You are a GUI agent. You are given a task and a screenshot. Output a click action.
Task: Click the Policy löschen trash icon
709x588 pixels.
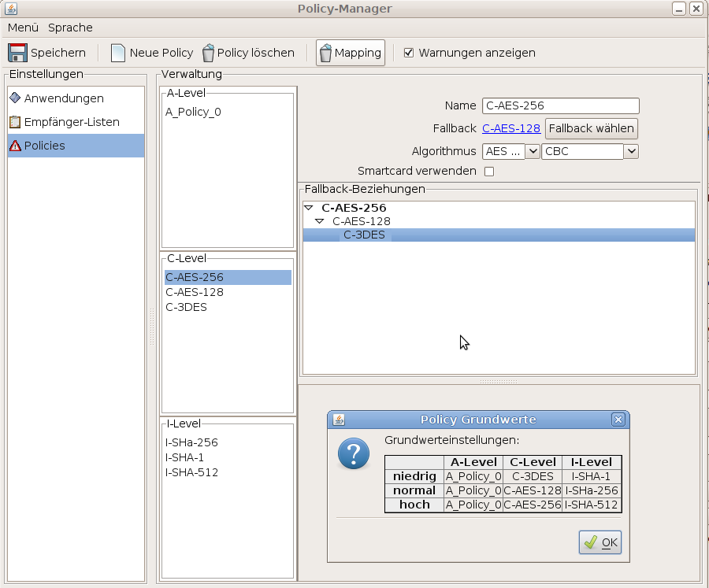208,53
